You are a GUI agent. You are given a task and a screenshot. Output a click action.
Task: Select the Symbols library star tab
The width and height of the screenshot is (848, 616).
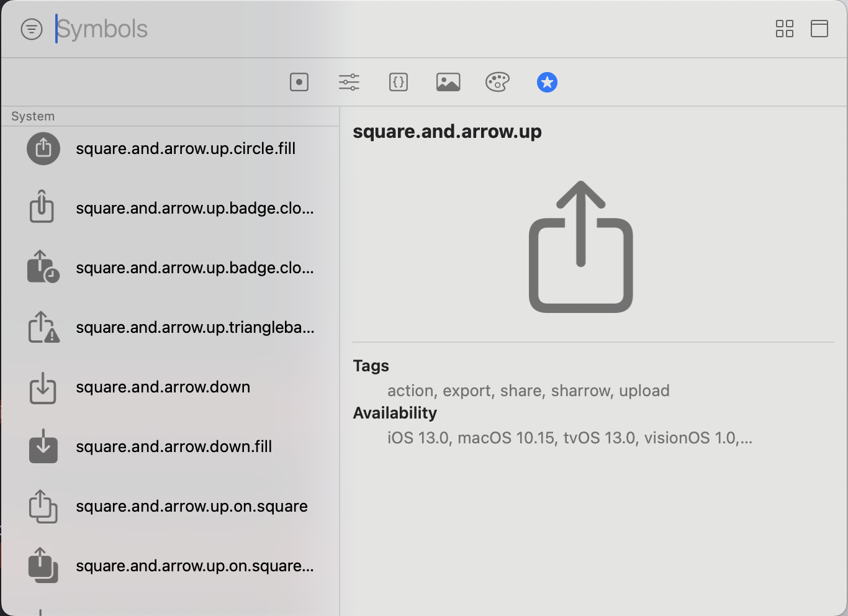pos(547,82)
